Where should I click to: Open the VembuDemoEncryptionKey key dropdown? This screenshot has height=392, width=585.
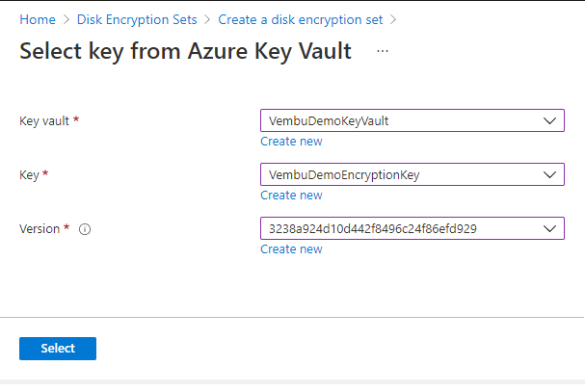pyautogui.click(x=405, y=174)
